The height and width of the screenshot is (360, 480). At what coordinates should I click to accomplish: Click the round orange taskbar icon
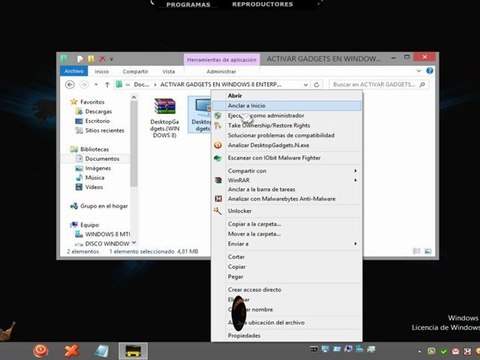coord(41,351)
